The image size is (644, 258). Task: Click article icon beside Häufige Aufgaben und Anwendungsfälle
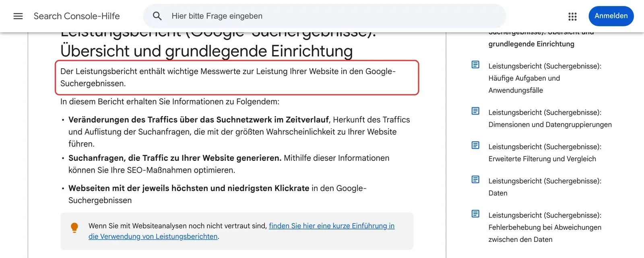click(x=475, y=64)
